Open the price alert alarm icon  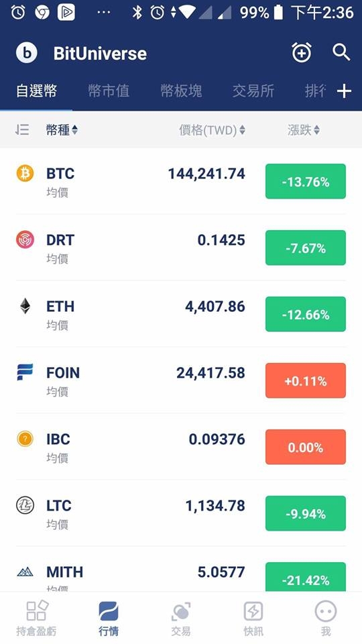tap(302, 52)
